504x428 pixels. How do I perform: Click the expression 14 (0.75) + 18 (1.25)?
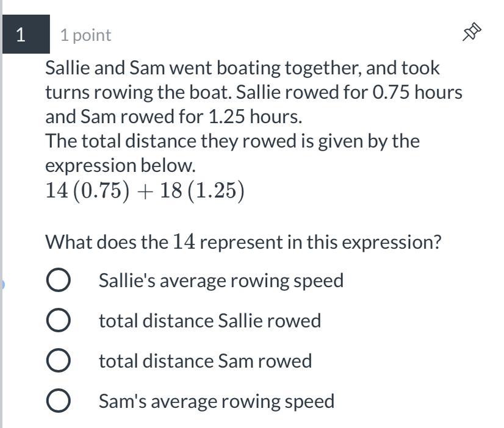click(x=145, y=191)
